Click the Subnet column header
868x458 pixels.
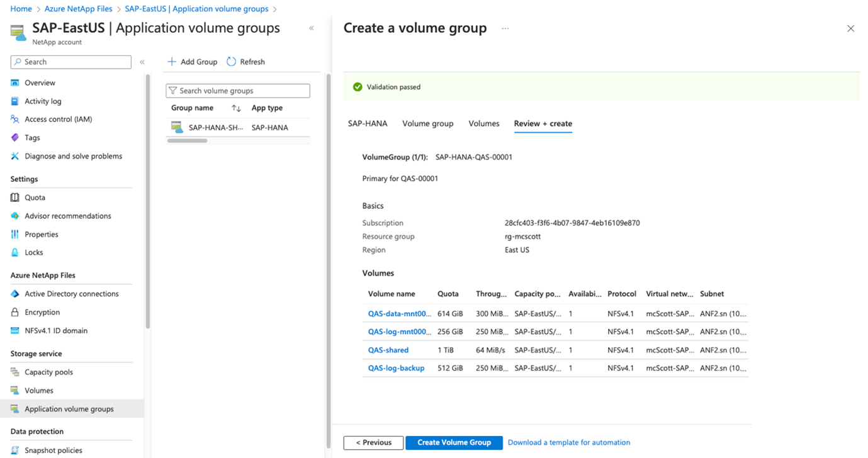click(712, 294)
